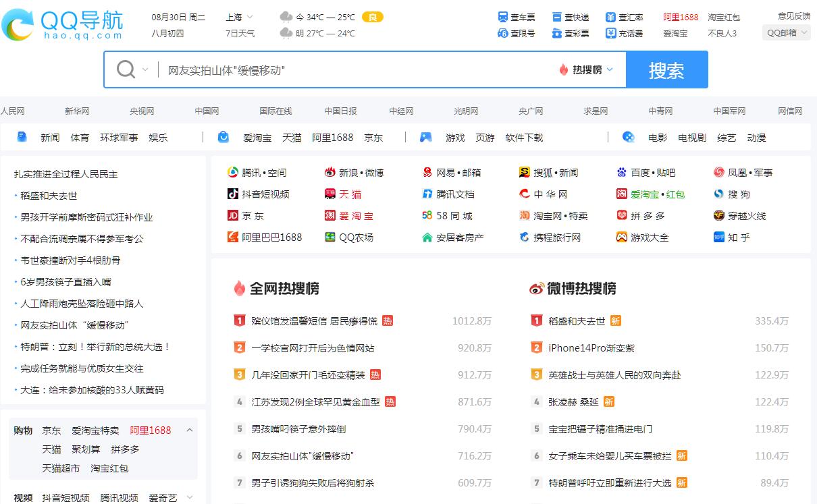Select the 新闻 category tab

tap(49, 138)
